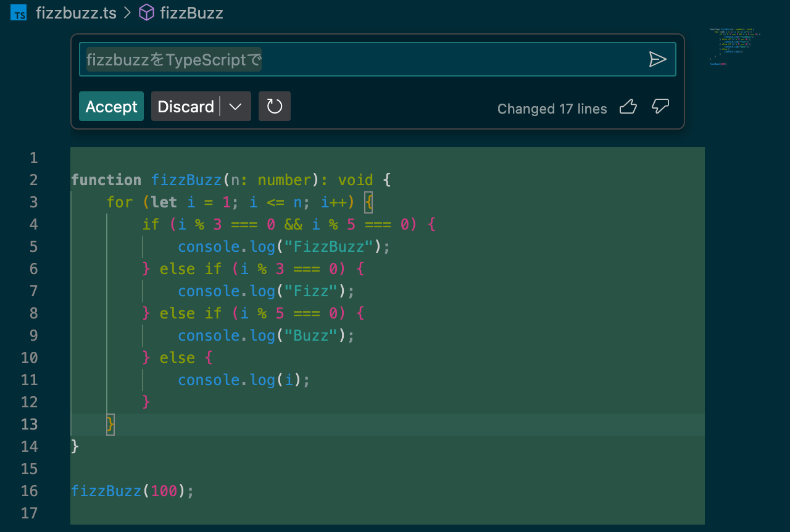Click the code minimap preview
The height and width of the screenshot is (532, 790).
[735, 46]
